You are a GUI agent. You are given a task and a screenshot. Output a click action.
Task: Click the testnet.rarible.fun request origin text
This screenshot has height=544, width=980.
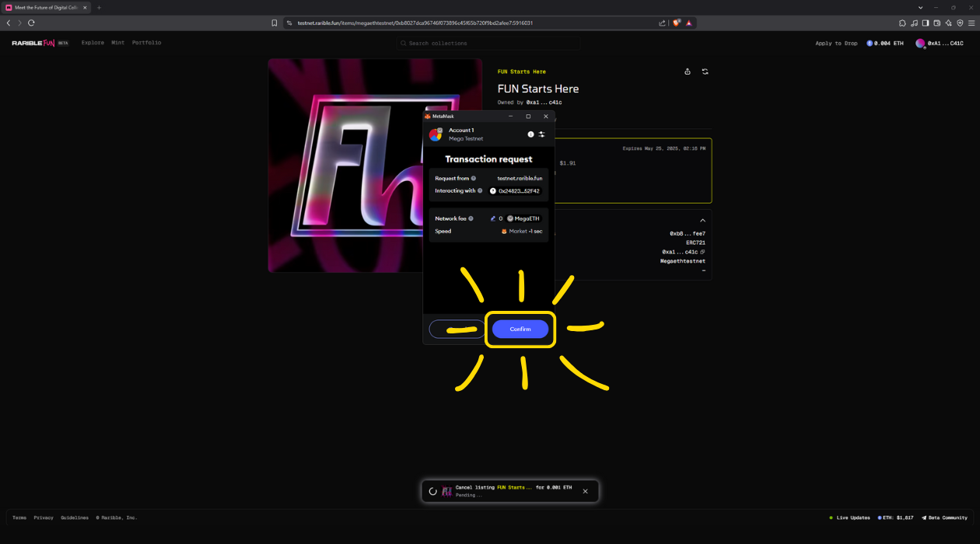[x=520, y=179]
